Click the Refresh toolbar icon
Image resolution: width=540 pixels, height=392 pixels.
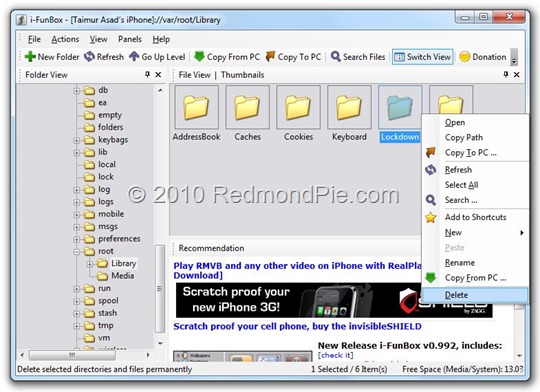89,56
